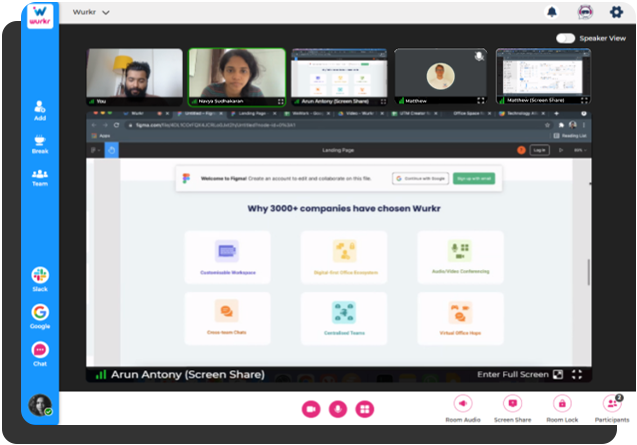
Task: Open the settings gear
Action: [616, 12]
